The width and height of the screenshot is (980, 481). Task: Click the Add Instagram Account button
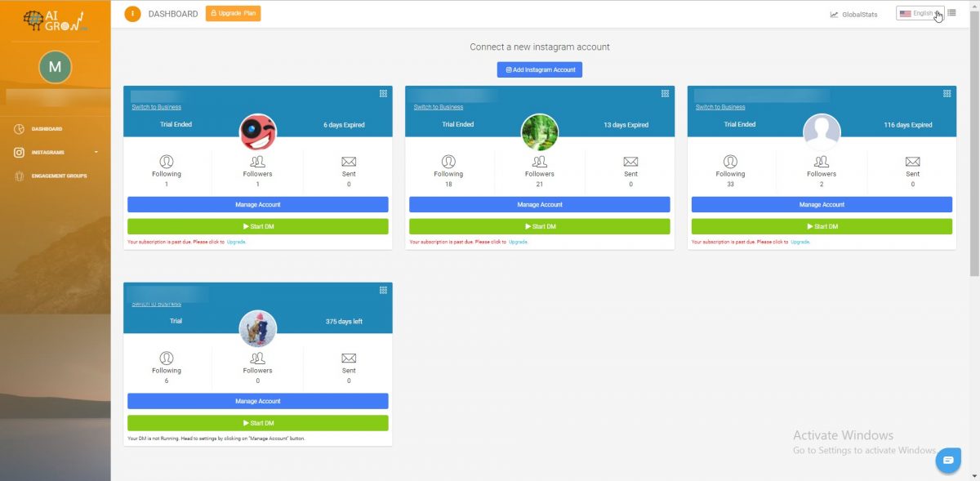540,70
